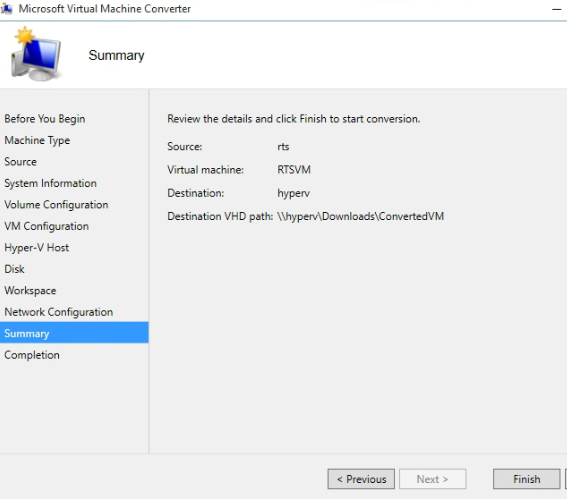
Task: Click the wizard computer icon beside Summary
Action: click(36, 54)
